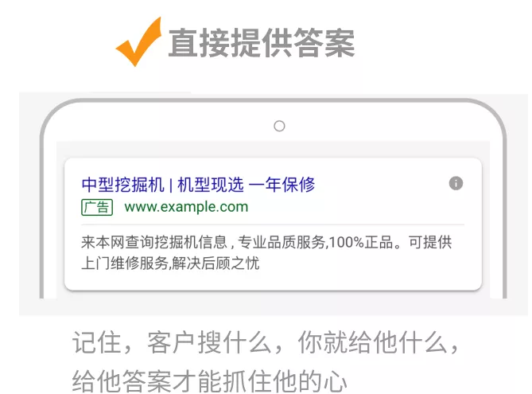Tap the phone's front camera circle
The image size is (532, 394).
click(279, 126)
